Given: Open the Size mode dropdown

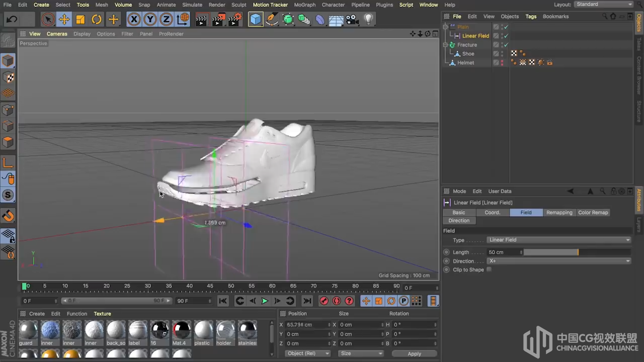Looking at the screenshot, I should point(361,353).
